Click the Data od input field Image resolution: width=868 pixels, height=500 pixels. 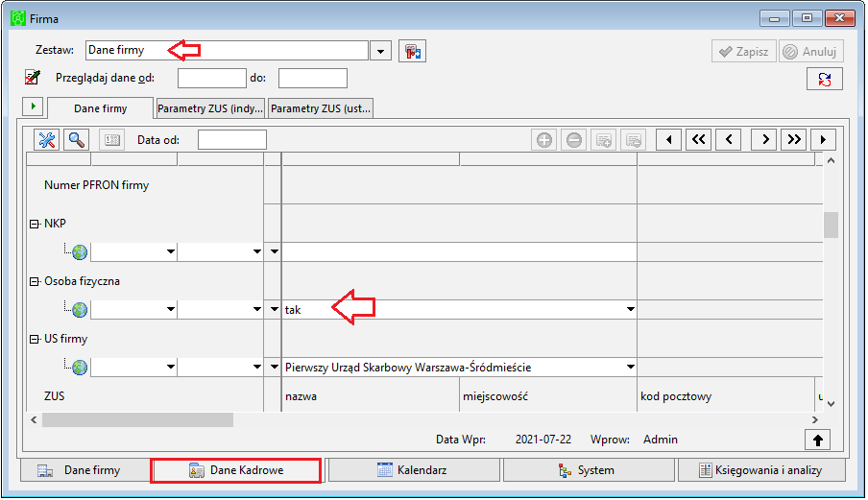coord(232,140)
